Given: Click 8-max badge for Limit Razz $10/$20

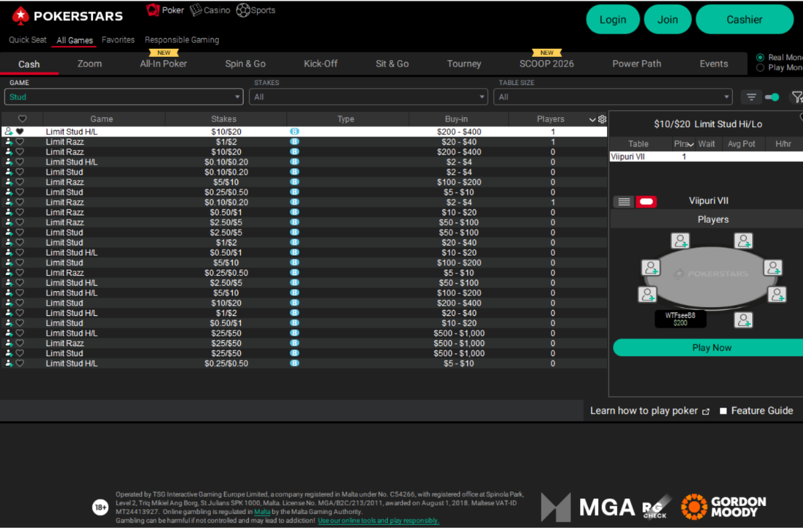Looking at the screenshot, I should [294, 152].
